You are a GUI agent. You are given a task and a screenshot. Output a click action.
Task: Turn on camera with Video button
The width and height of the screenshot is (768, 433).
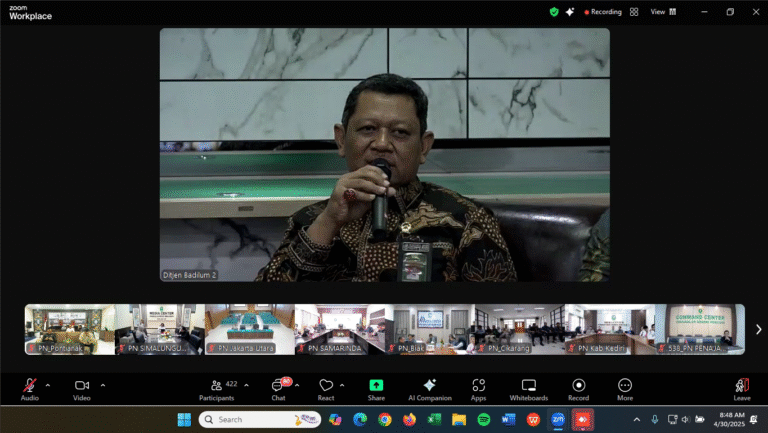pyautogui.click(x=82, y=387)
